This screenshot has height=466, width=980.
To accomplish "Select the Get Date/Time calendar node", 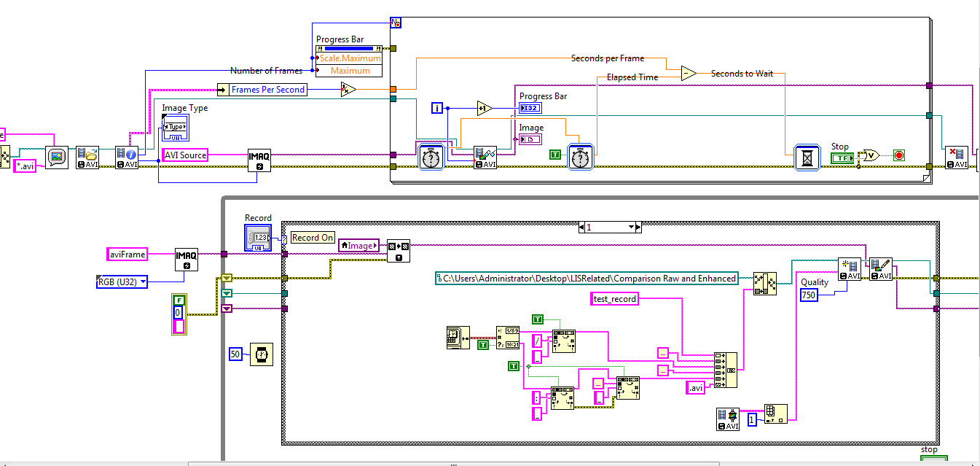I will 458,338.
